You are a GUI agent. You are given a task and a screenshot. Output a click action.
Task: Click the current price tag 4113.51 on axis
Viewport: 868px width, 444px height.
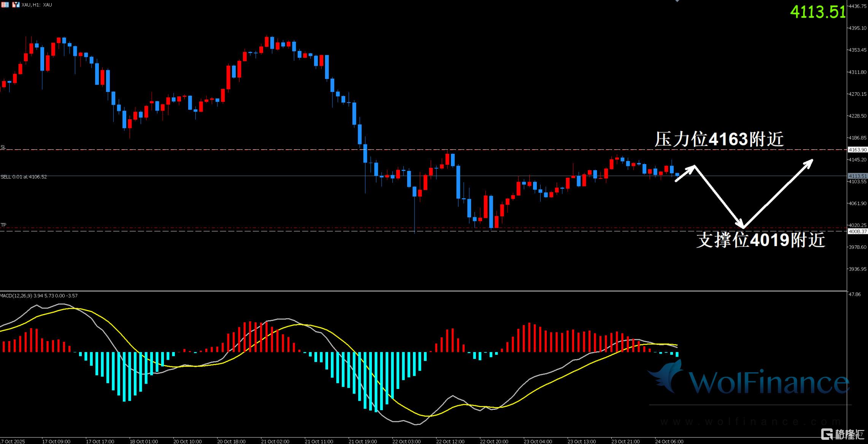coord(857,176)
